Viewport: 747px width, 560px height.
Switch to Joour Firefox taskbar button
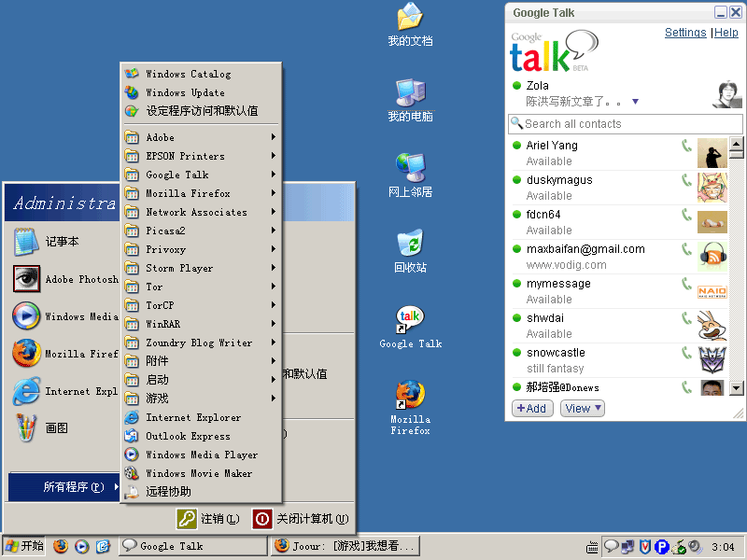345,546
